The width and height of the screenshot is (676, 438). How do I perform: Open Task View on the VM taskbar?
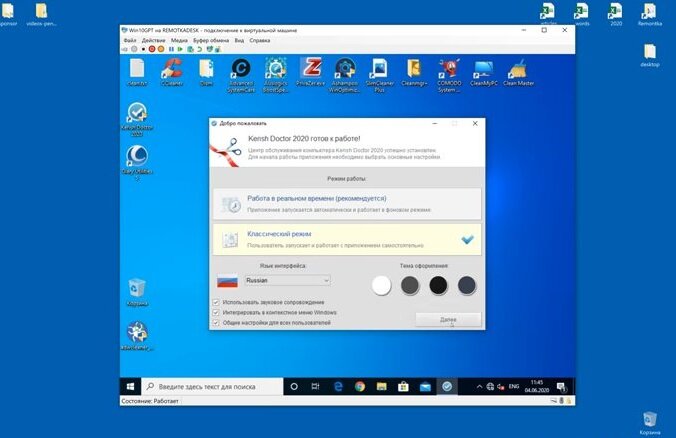[x=316, y=387]
